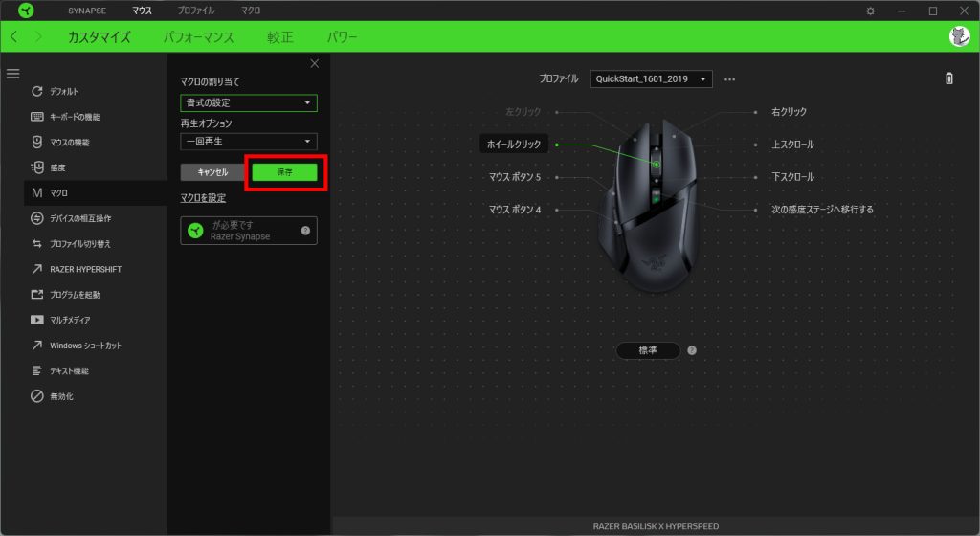The width and height of the screenshot is (980, 536).
Task: Select the デバイスの相互操作 icon
Action: [37, 218]
